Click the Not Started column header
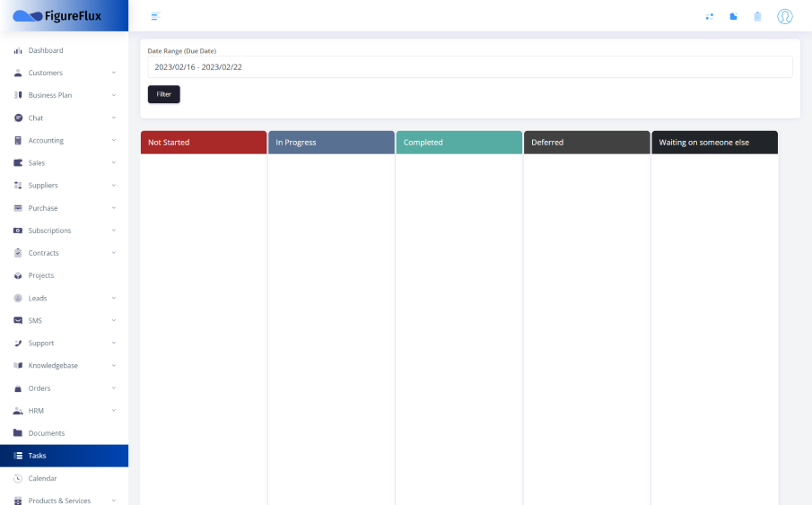Viewport: 812px width, 505px height. pos(204,143)
